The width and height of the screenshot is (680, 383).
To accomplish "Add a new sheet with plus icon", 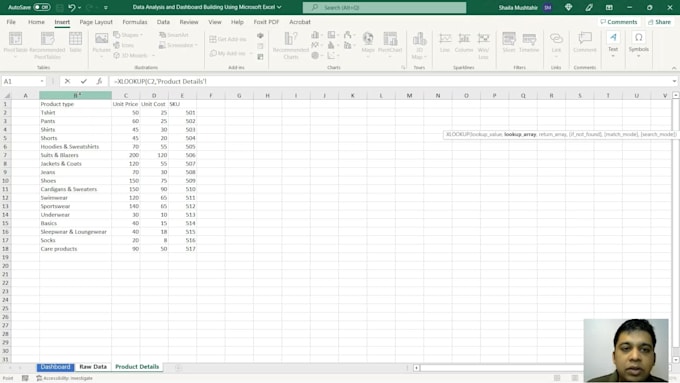I will [178, 368].
